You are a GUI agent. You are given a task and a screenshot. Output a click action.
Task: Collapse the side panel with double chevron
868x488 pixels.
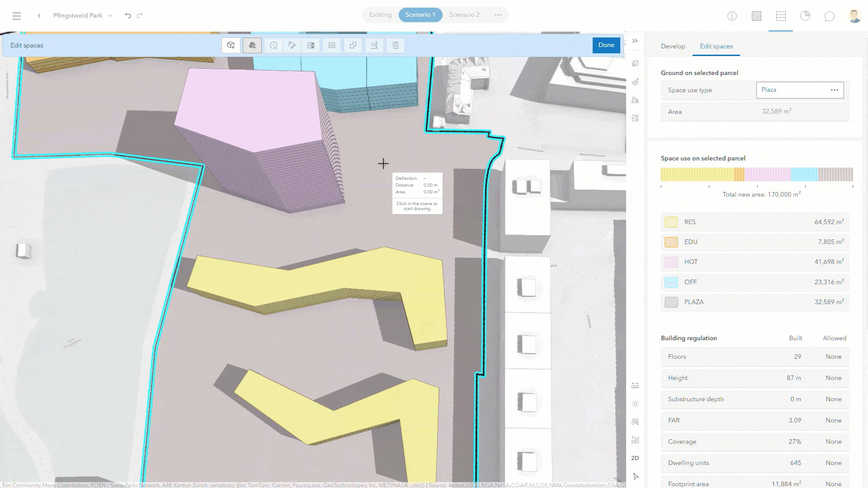click(635, 41)
